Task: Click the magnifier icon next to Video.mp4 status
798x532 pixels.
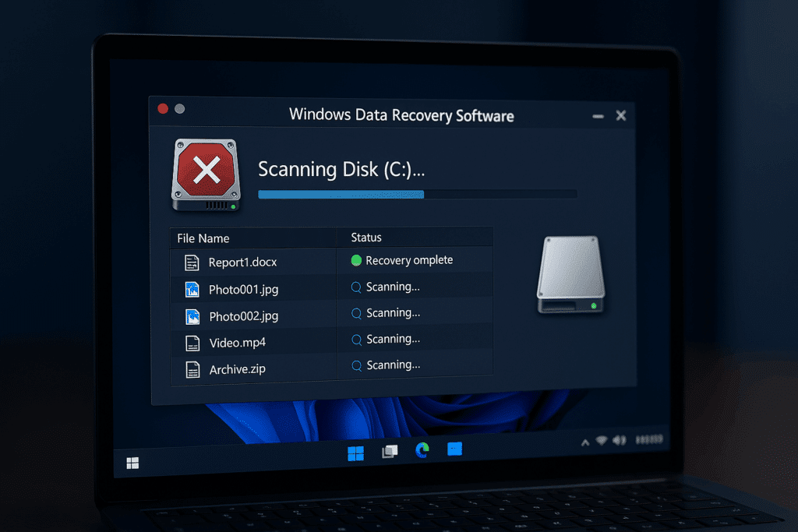Action: point(356,340)
